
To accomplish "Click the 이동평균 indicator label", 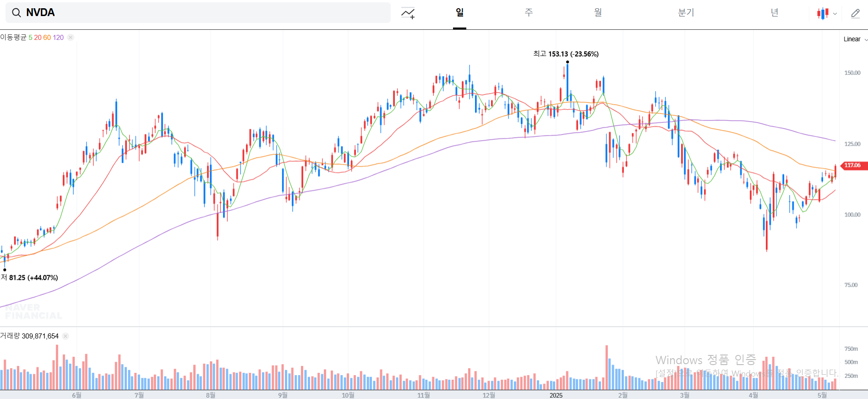I will click(13, 38).
